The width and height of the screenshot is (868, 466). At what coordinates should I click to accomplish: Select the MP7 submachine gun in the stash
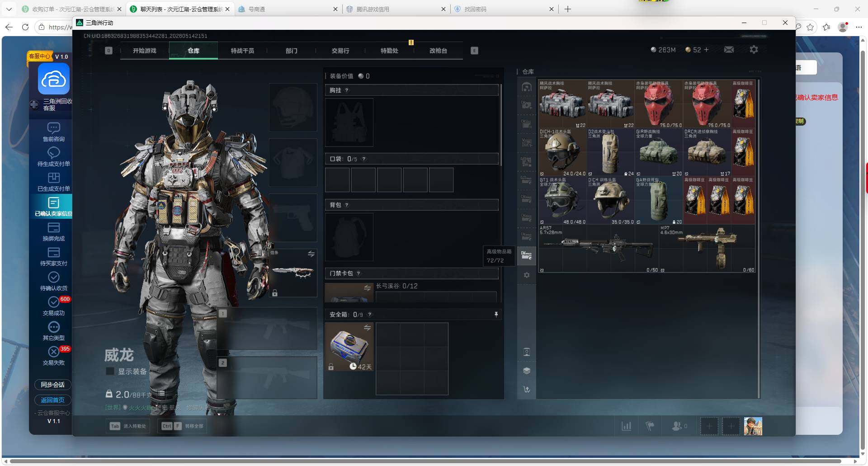tap(707, 248)
